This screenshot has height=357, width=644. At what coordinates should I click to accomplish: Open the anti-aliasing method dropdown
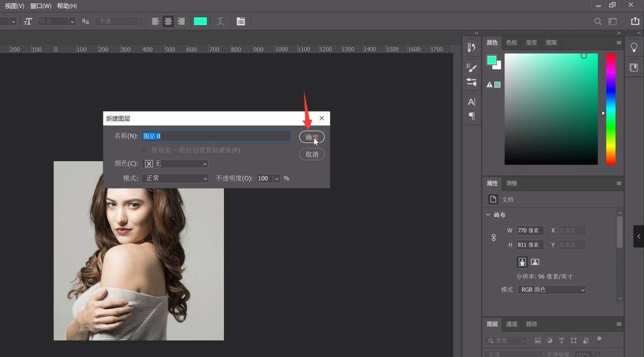(x=119, y=21)
